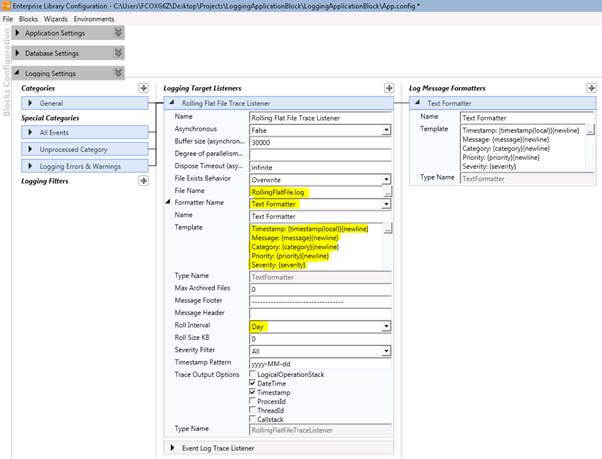Viewport: 602px width, 459px height.
Task: Expand the Application Settings section
Action: pos(17,33)
